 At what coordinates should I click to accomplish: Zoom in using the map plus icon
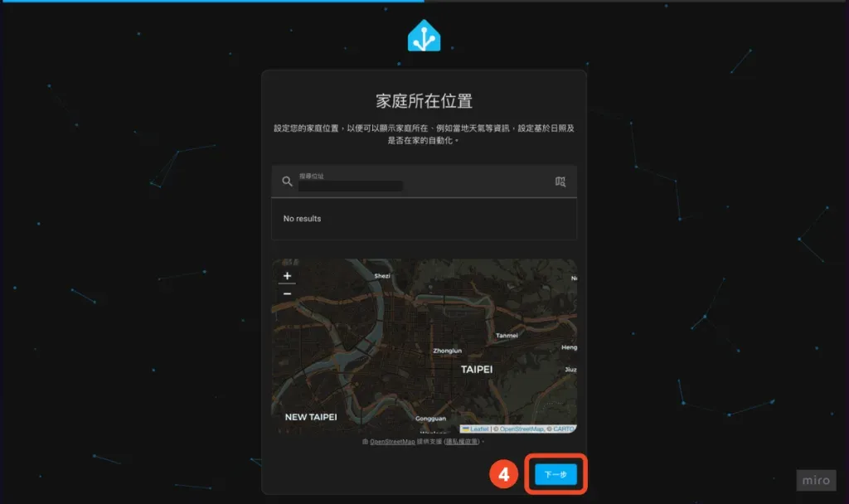coord(286,274)
